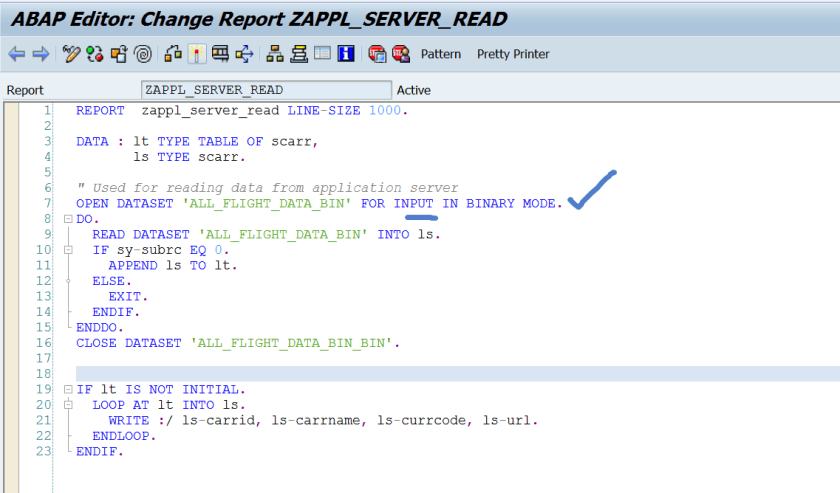This screenshot has height=493, width=840.
Task: Click the value 1000 on line 1
Action: click(385, 110)
